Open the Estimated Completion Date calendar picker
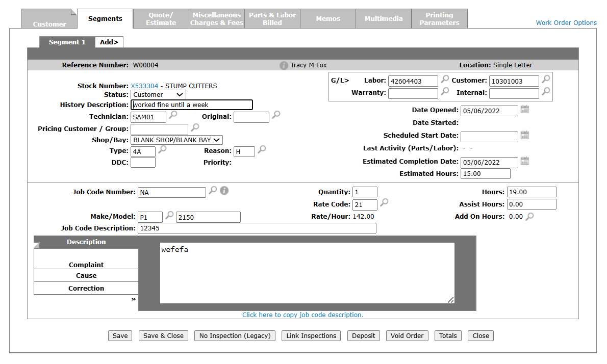This screenshot has width=607, height=364. click(524, 161)
